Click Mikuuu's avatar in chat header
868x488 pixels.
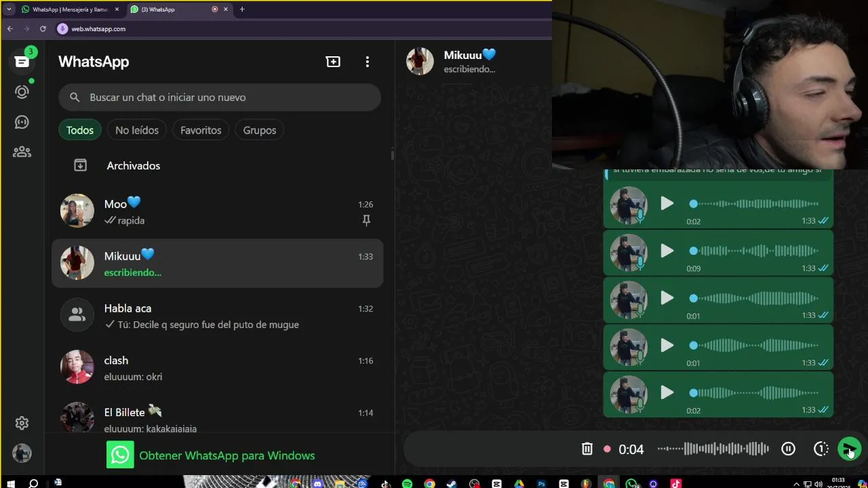420,61
